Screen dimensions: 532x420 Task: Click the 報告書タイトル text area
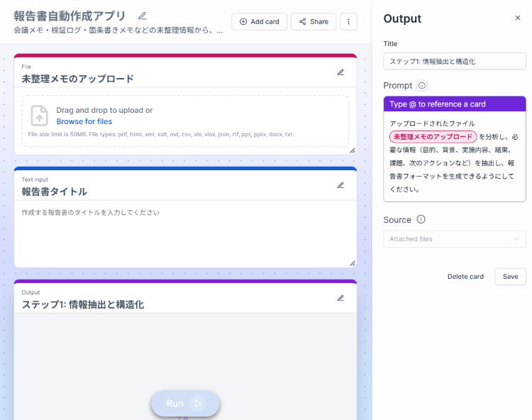[184, 234]
